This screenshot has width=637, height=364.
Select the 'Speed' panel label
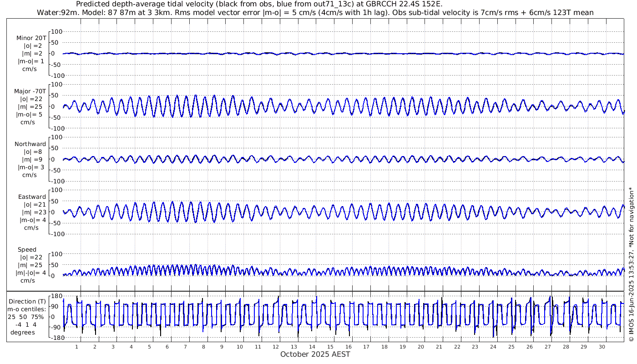point(27,250)
